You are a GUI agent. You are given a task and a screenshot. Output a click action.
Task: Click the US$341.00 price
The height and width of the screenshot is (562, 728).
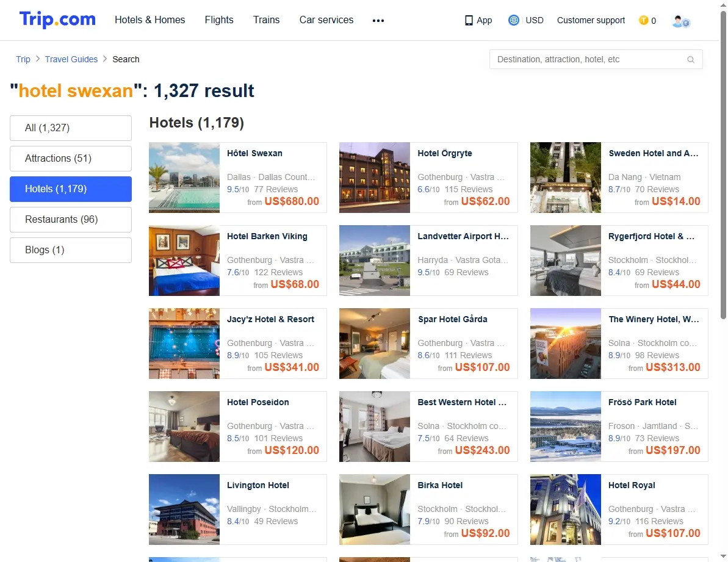click(292, 367)
